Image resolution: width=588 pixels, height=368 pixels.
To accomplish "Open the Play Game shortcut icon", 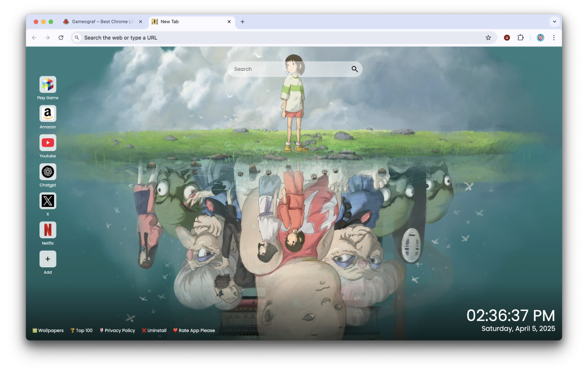I will click(x=48, y=85).
